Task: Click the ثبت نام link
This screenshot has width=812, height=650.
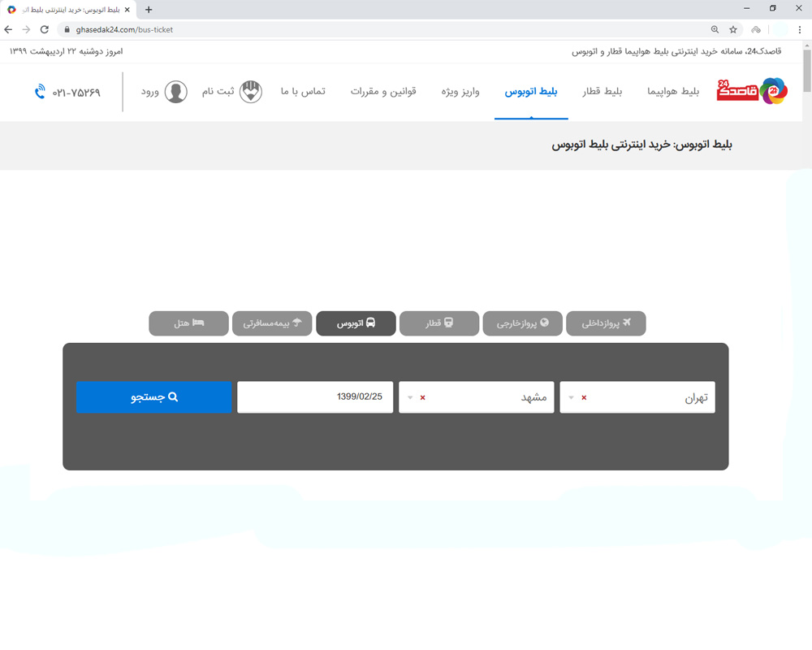Action: click(x=218, y=92)
